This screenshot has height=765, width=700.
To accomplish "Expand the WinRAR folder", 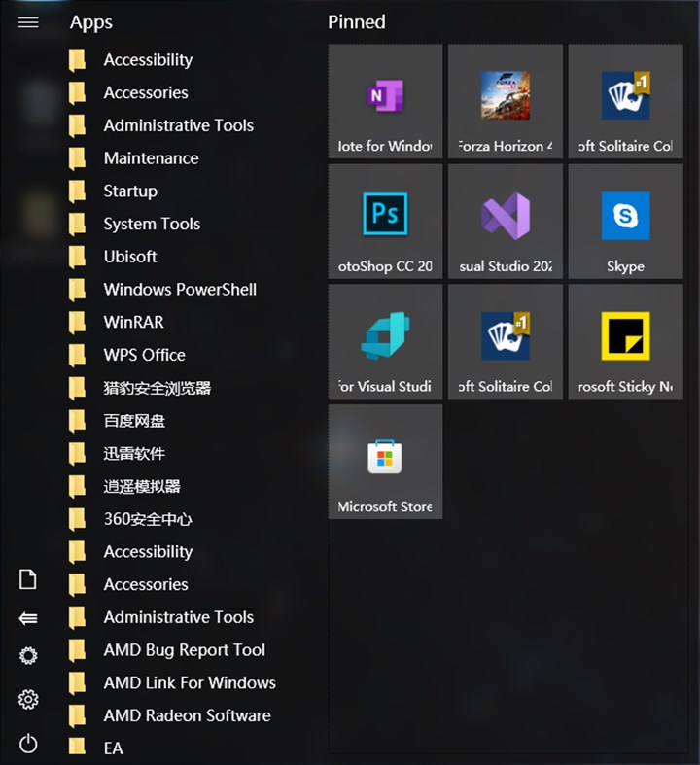I will point(116,322).
